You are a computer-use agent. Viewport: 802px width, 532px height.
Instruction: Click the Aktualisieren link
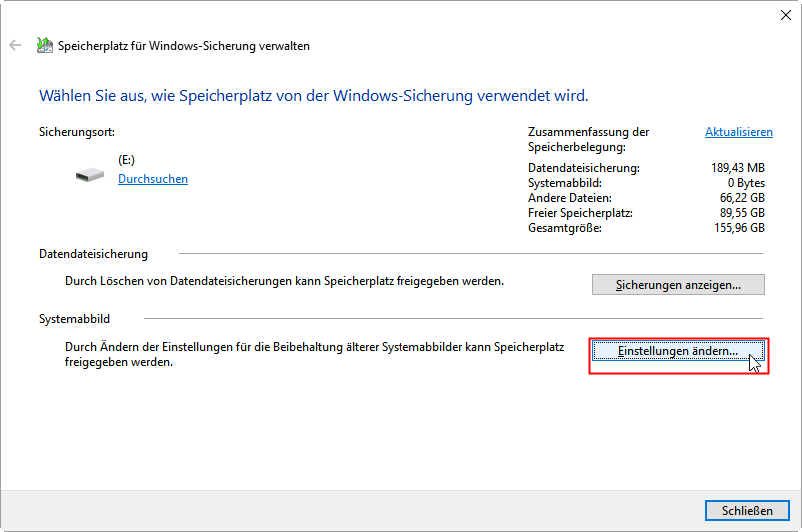pyautogui.click(x=738, y=132)
